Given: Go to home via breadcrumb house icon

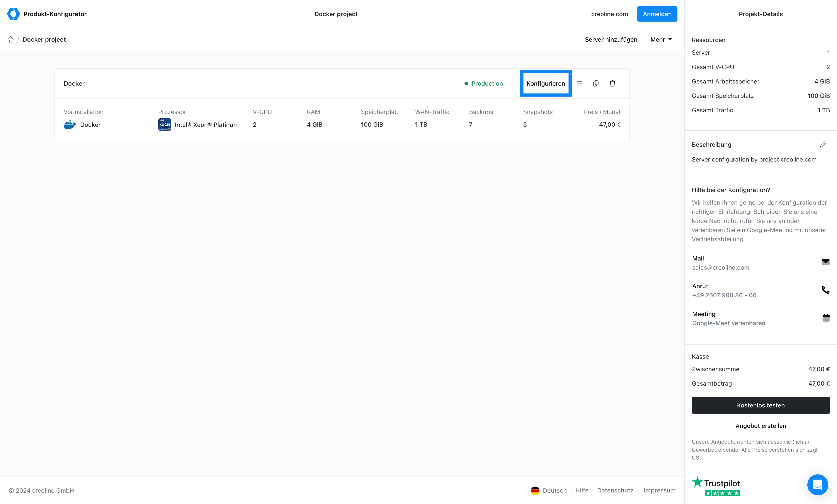Looking at the screenshot, I should coord(10,39).
